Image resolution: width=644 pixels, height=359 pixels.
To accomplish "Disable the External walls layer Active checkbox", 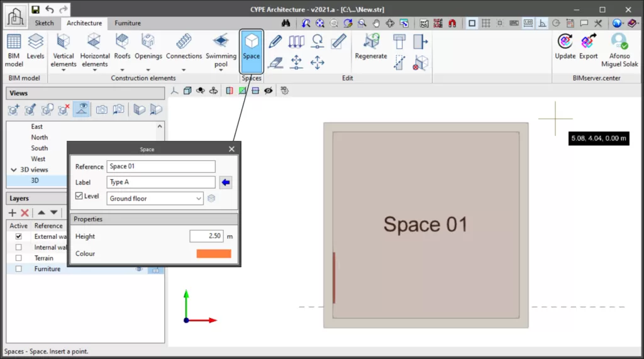I will pos(18,236).
